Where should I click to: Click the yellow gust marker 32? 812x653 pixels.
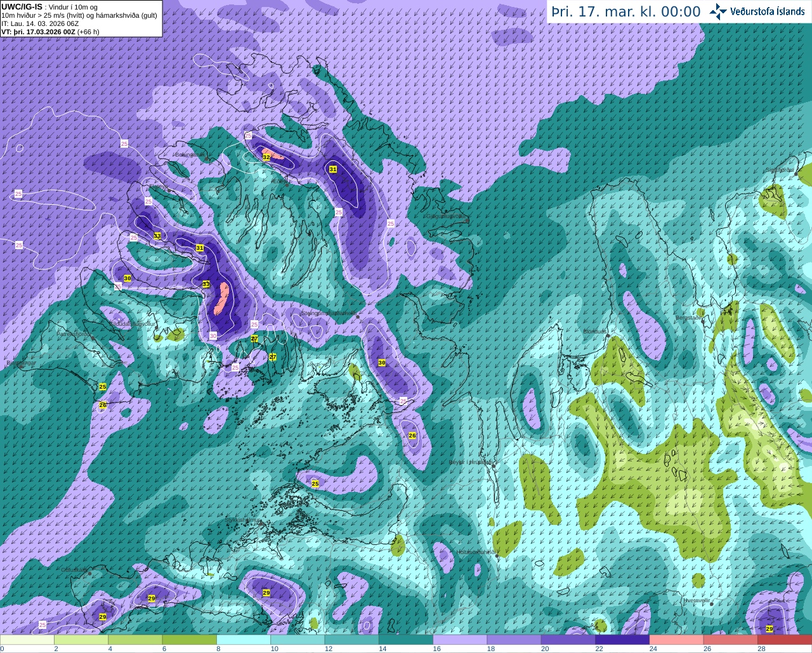point(266,157)
